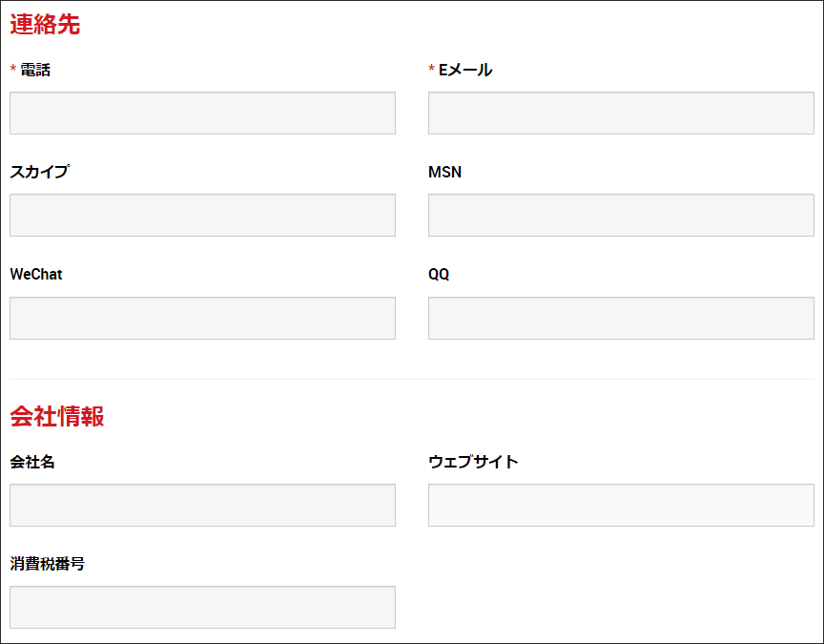Focus the QQ input field
Image resolution: width=824 pixels, height=644 pixels.
[x=621, y=319]
